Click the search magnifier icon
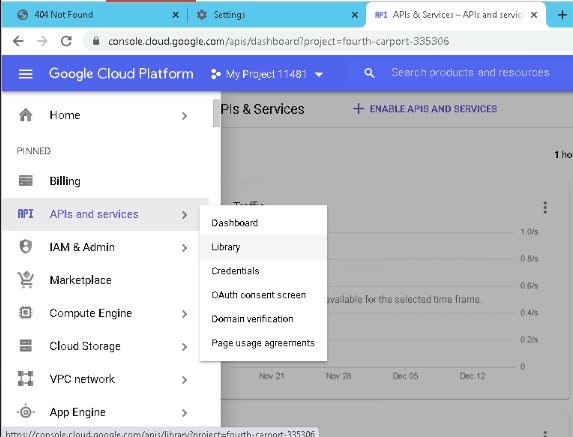 (x=369, y=73)
